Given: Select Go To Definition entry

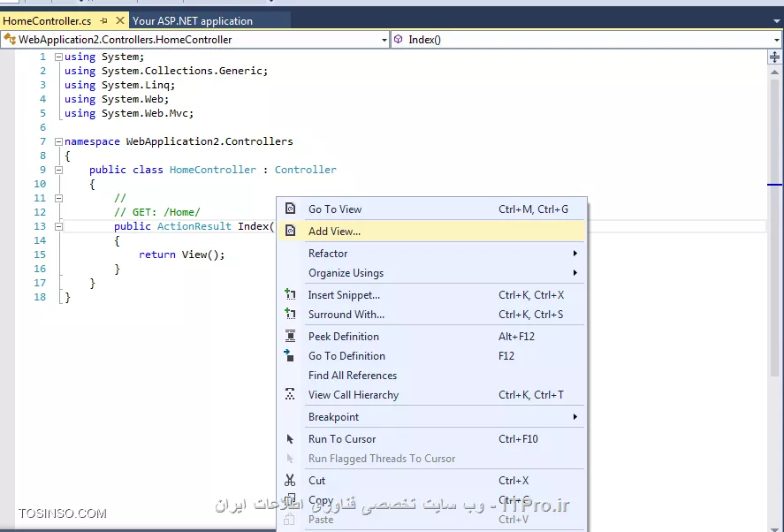Looking at the screenshot, I should pos(431,355).
